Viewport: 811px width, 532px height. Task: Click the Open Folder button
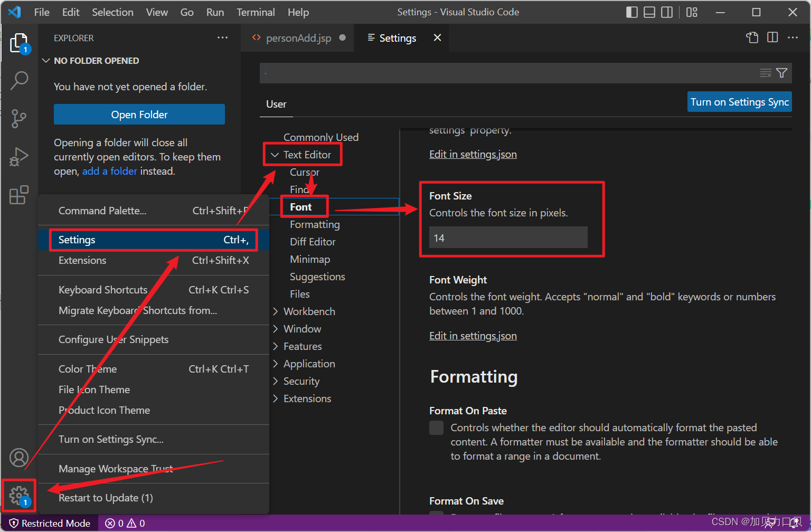(x=139, y=115)
